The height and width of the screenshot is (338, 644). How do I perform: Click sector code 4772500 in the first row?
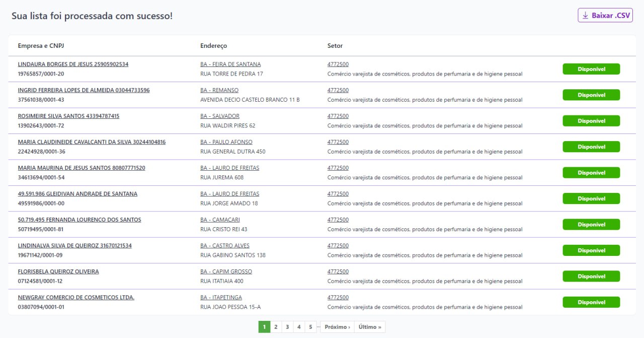coord(338,64)
